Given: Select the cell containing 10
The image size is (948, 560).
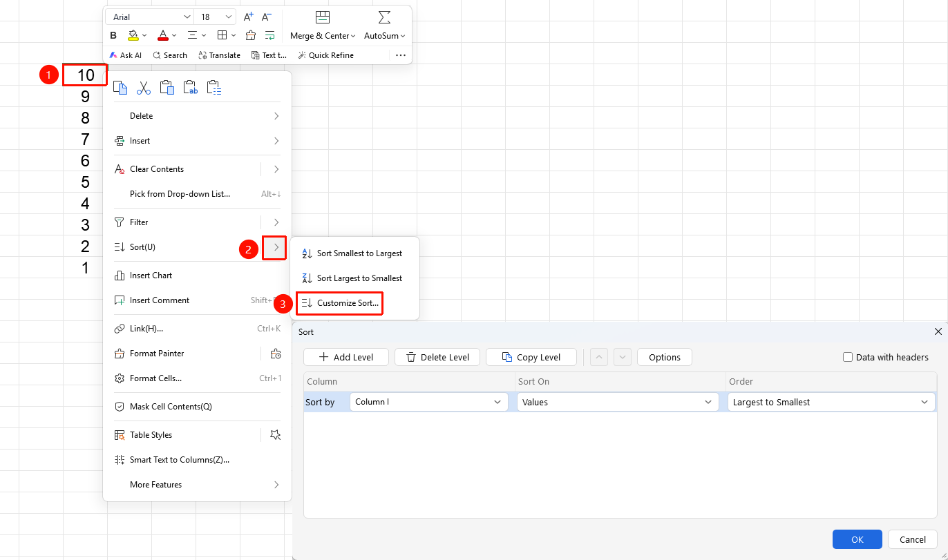Looking at the screenshot, I should tap(85, 75).
